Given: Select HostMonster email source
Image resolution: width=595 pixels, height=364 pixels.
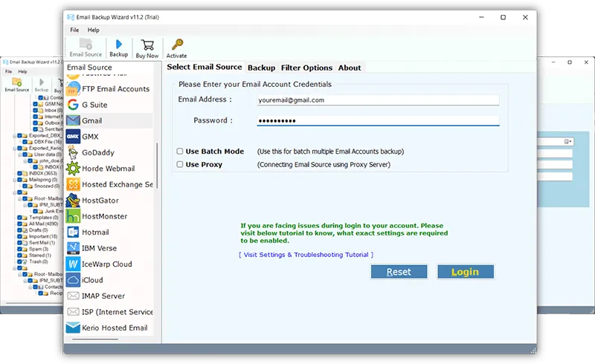Looking at the screenshot, I should pyautogui.click(x=109, y=216).
